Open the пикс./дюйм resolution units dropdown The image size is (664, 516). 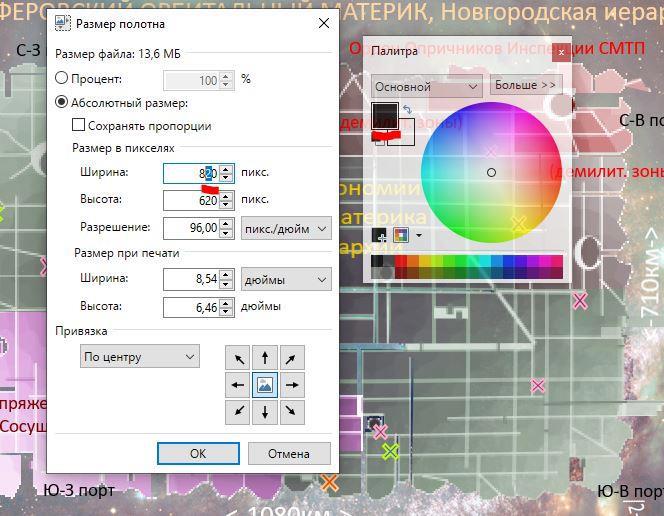coord(286,228)
